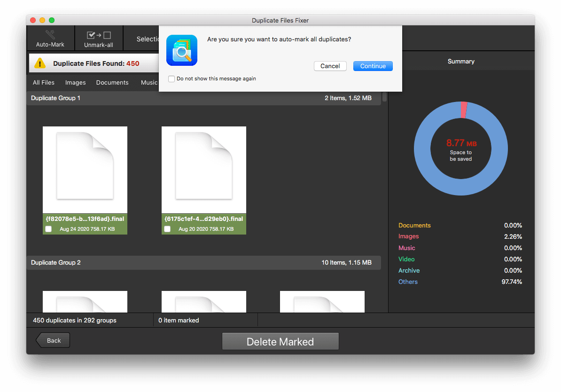Open thumbnail of {f82078e5-b...13f6ad}.final
The height and width of the screenshot is (392, 561).
pos(85,170)
